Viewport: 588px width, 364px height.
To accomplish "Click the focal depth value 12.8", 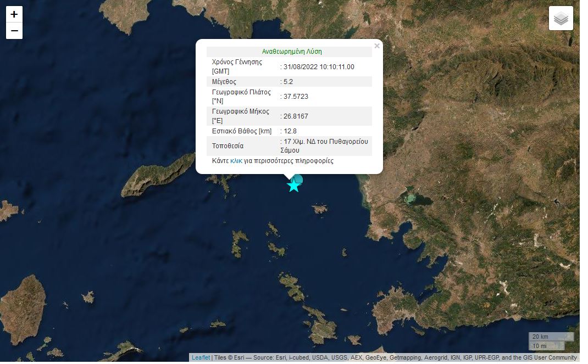I will tap(290, 131).
